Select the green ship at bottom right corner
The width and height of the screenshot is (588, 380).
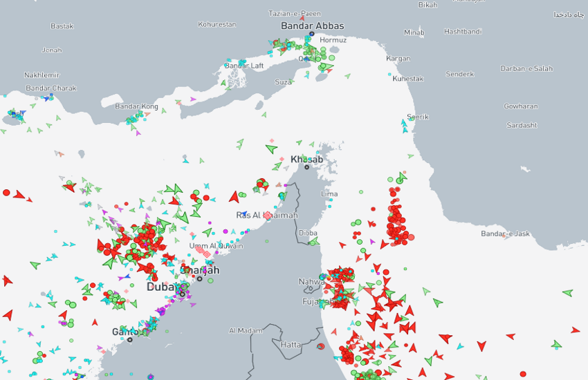(x=556, y=344)
